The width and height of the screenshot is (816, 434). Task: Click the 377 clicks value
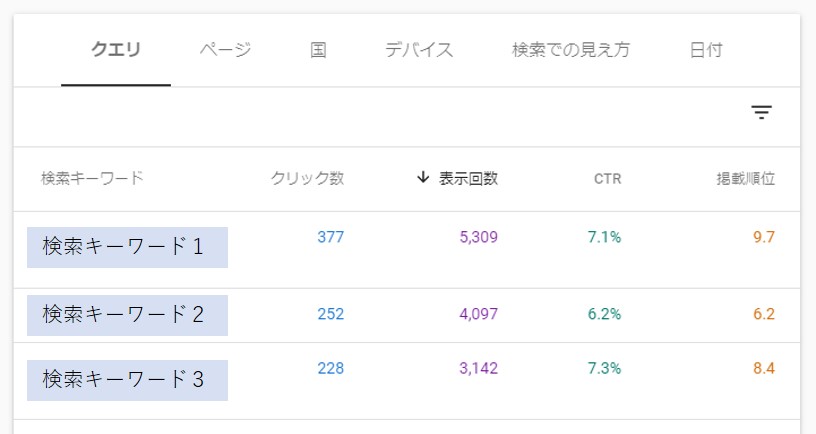pos(330,237)
